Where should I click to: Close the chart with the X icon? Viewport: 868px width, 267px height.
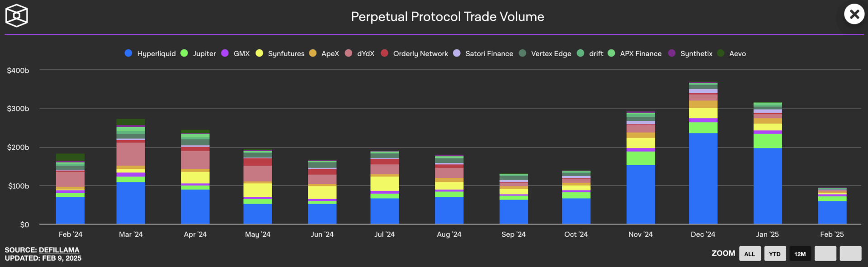[854, 14]
